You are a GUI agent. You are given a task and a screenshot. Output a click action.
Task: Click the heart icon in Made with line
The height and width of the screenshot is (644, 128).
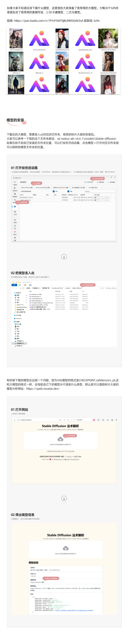click(x=50, y=459)
